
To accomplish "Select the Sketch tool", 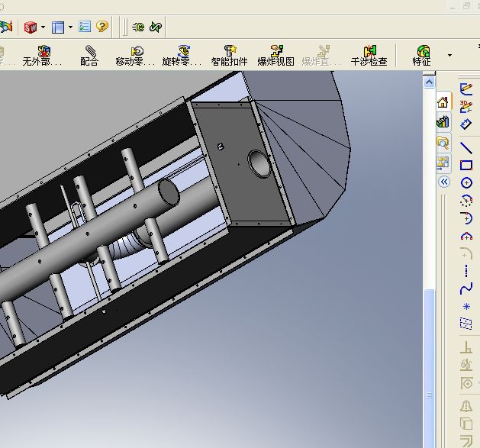I will coord(466,89).
